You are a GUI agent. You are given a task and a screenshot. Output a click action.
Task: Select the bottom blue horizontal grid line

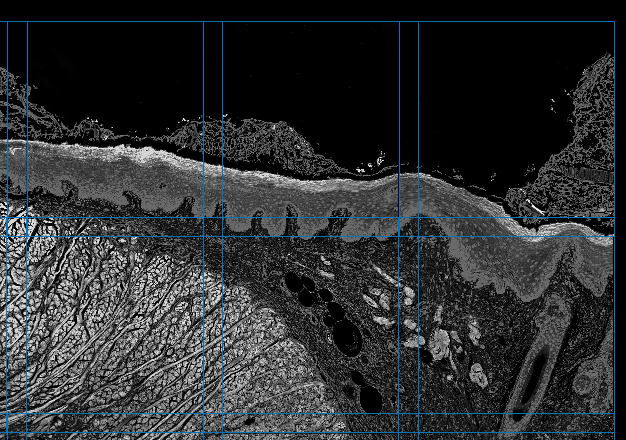(300, 433)
